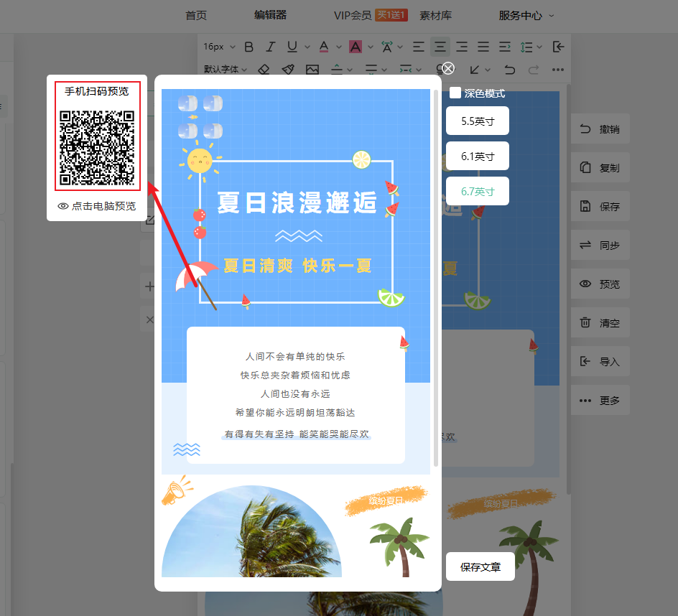Viewport: 678px width, 616px height.
Task: Open the 编辑器 tab
Action: tap(270, 15)
